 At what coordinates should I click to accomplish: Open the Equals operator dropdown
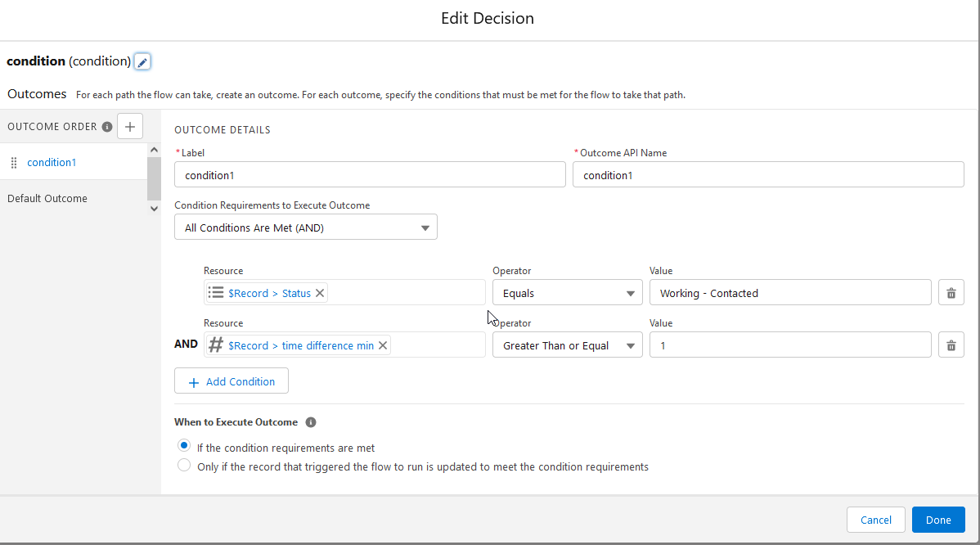tap(568, 293)
